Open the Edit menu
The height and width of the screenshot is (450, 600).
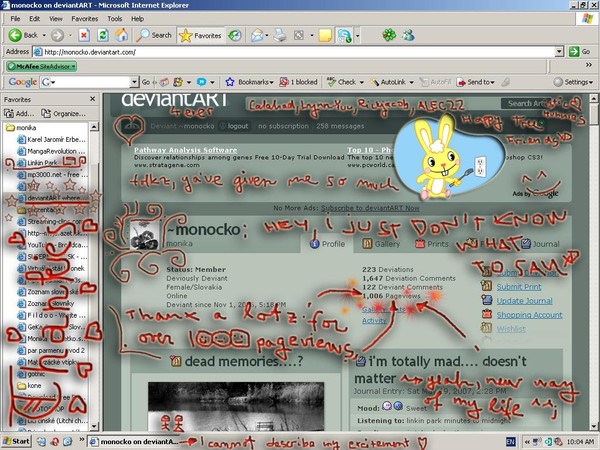pyautogui.click(x=34, y=18)
